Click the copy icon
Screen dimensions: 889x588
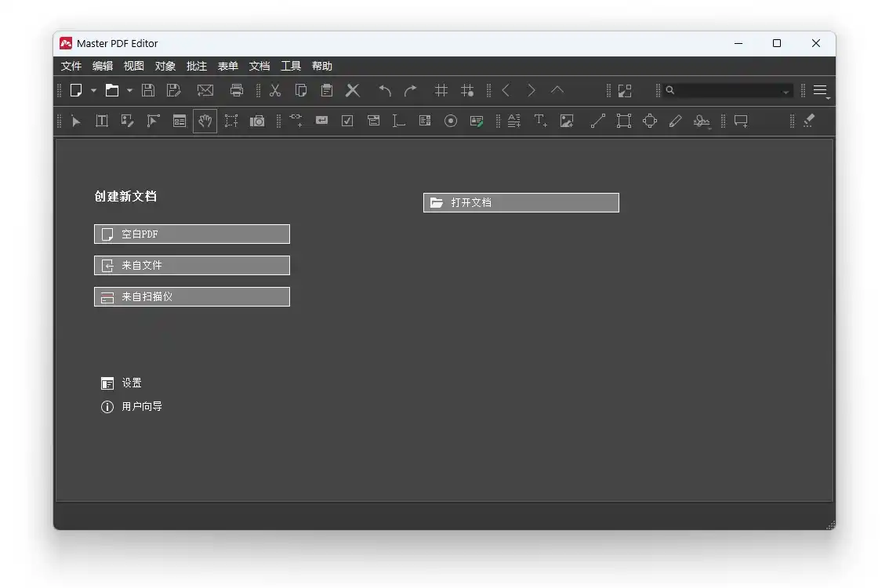(x=301, y=90)
